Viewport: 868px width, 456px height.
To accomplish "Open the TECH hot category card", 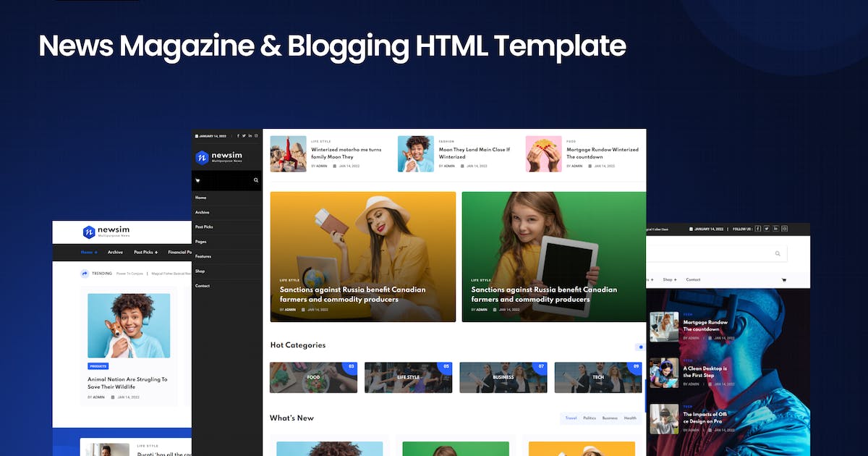I will tap(598, 378).
